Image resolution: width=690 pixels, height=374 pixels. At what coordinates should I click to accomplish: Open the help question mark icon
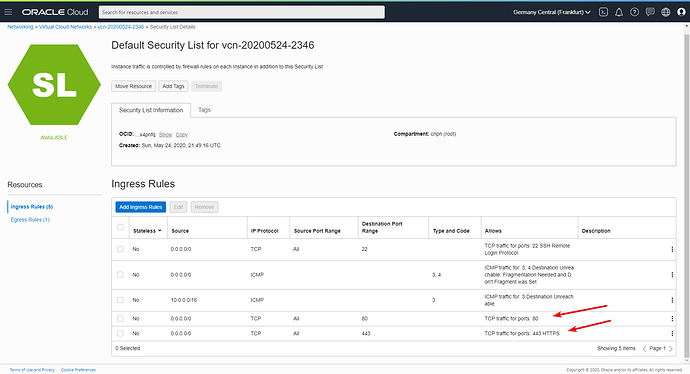pyautogui.click(x=634, y=12)
